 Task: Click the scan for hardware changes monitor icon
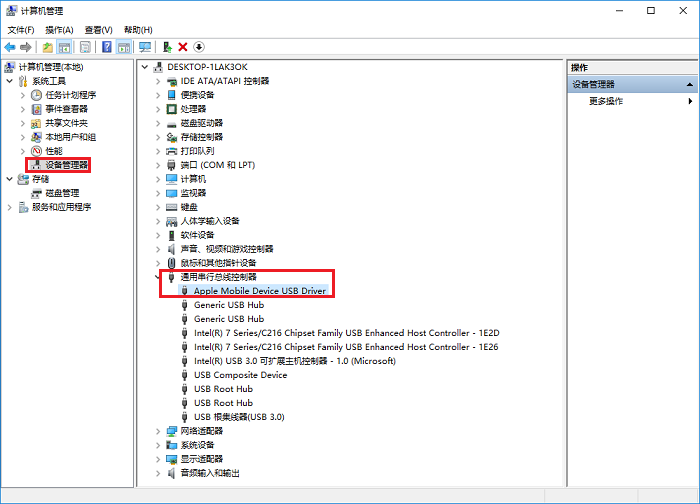145,47
